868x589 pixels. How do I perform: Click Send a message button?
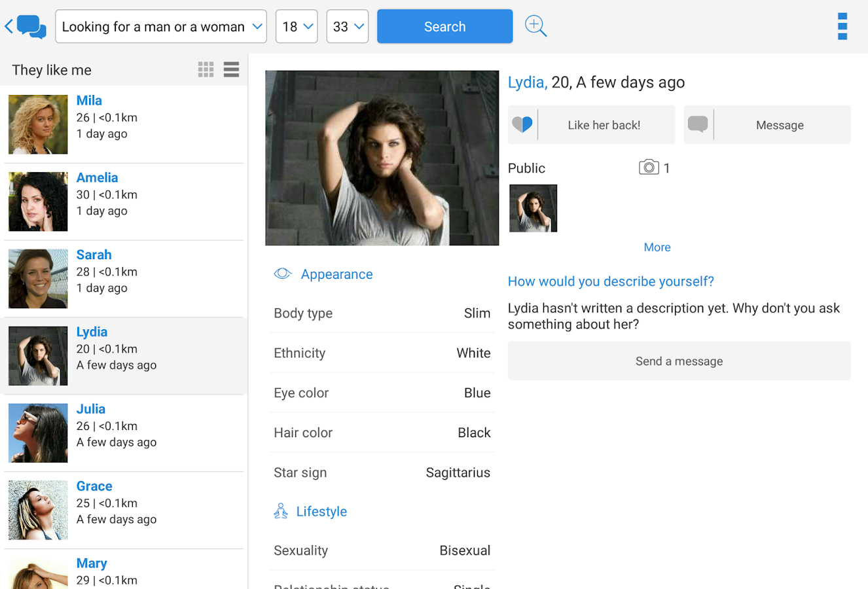point(679,361)
